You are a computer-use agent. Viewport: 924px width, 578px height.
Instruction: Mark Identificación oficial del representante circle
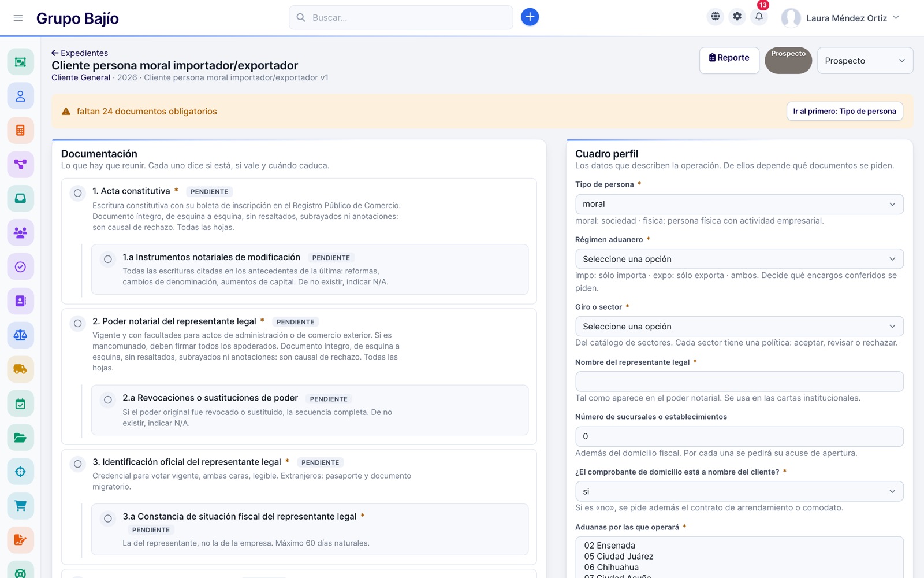pyautogui.click(x=77, y=464)
